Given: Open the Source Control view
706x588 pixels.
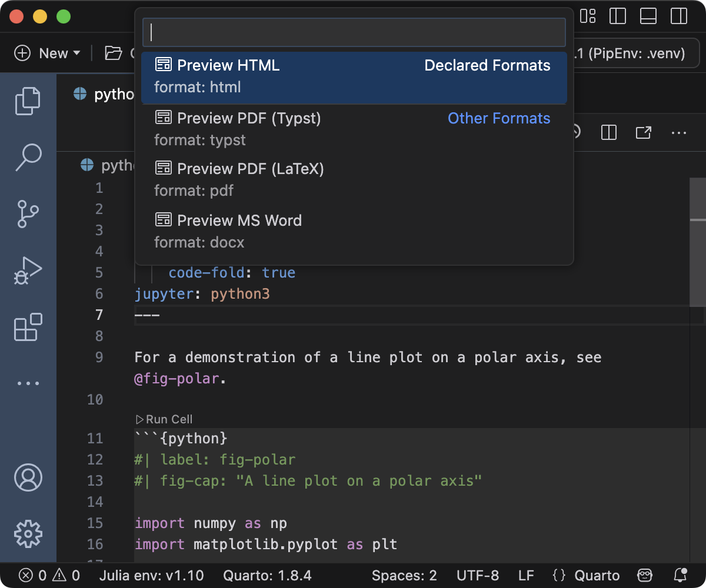Looking at the screenshot, I should [28, 214].
